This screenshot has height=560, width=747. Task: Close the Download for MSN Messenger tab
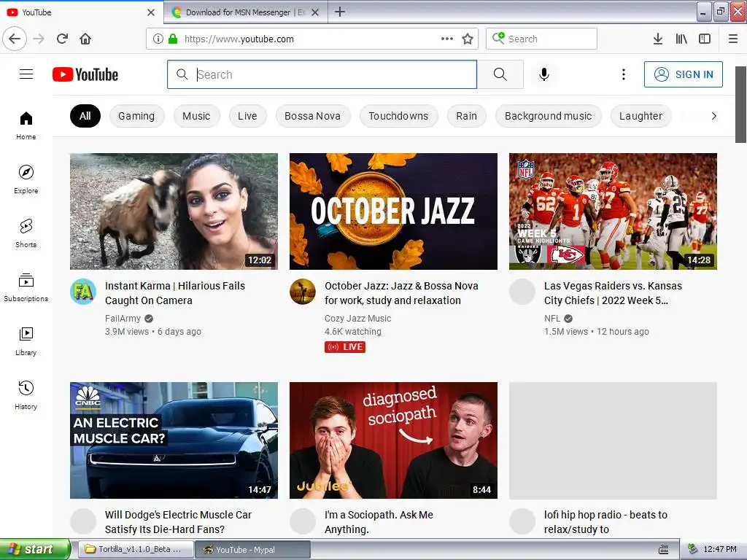315,12
